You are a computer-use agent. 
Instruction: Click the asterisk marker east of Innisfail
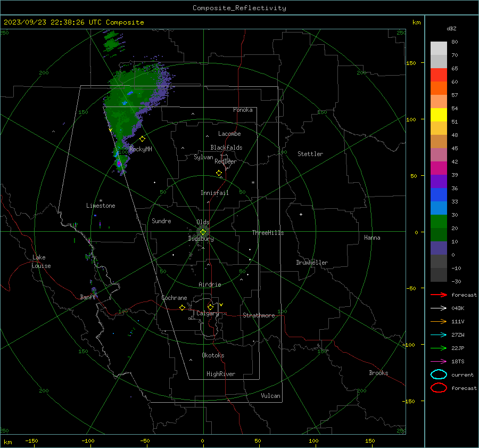coord(253,183)
